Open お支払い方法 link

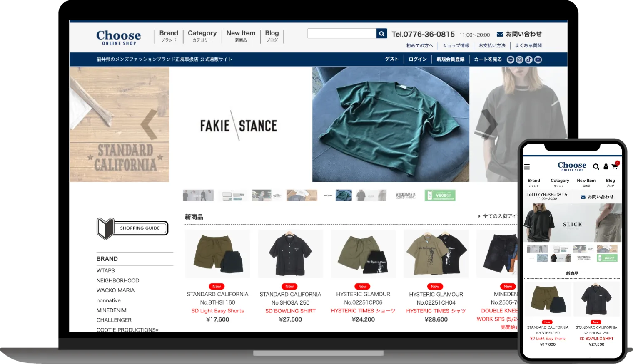point(492,46)
